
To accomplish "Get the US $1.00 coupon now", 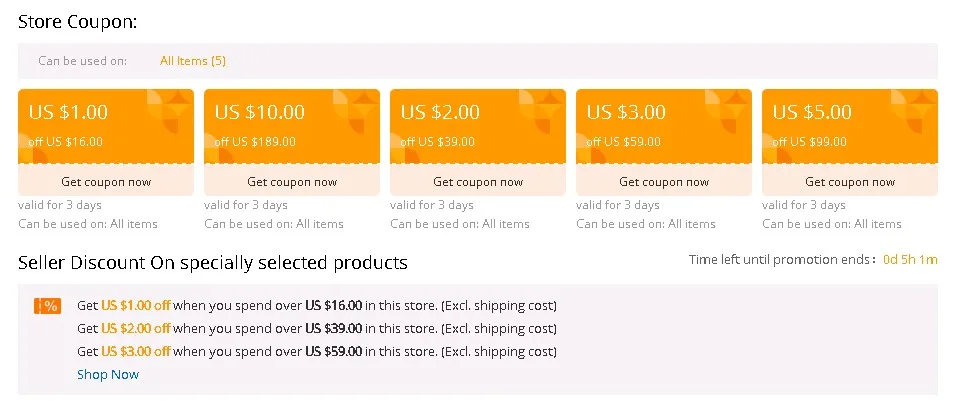I will coord(106,182).
